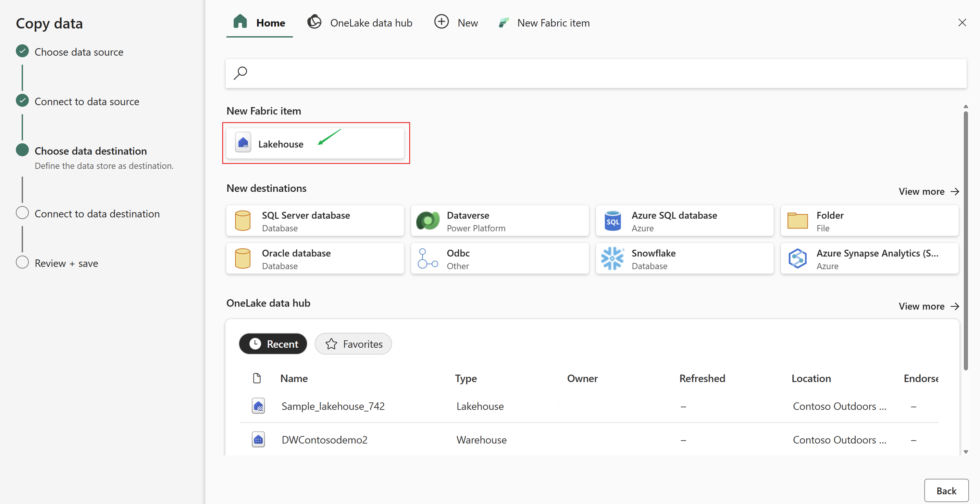Select Dataverse destination card
This screenshot has height=504, width=980.
coord(500,221)
